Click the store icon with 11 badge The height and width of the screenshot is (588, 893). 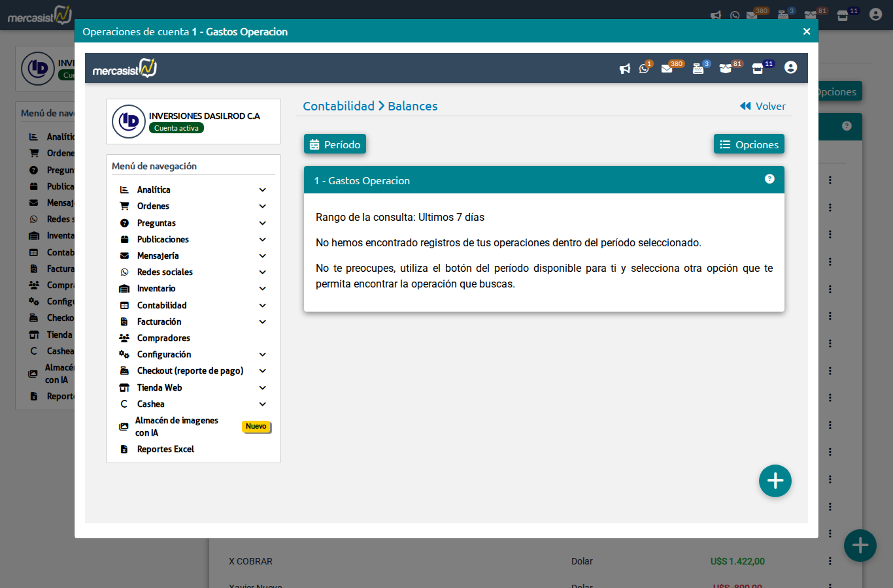[x=758, y=69]
